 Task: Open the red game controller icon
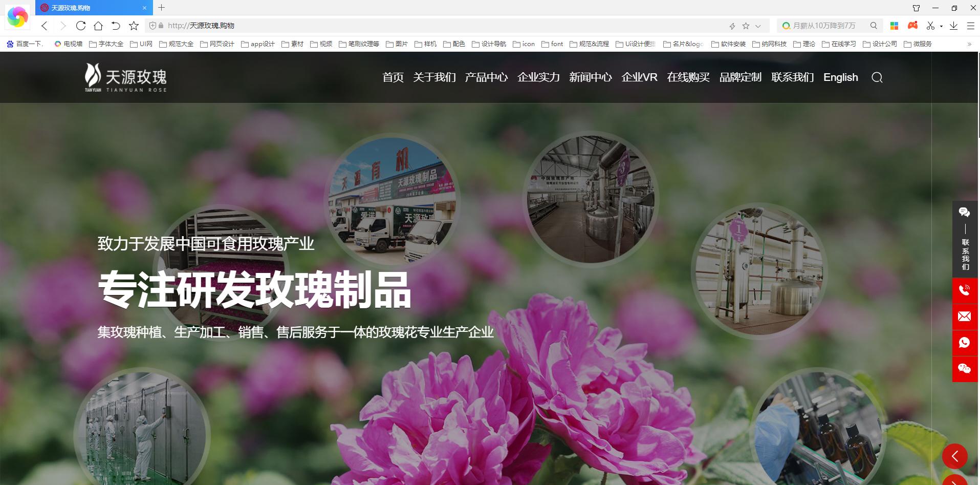coord(912,25)
